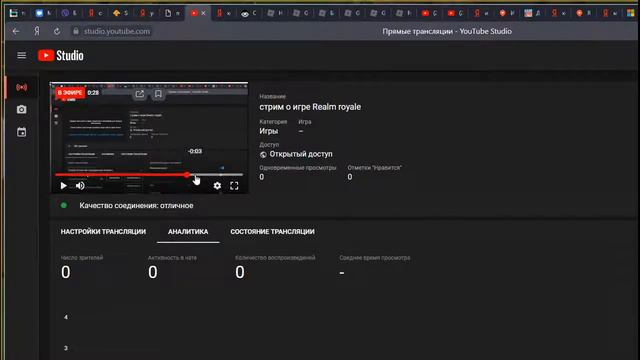Click the 'Открытый доступ' visibility text
This screenshot has width=640, height=360.
coord(301,154)
